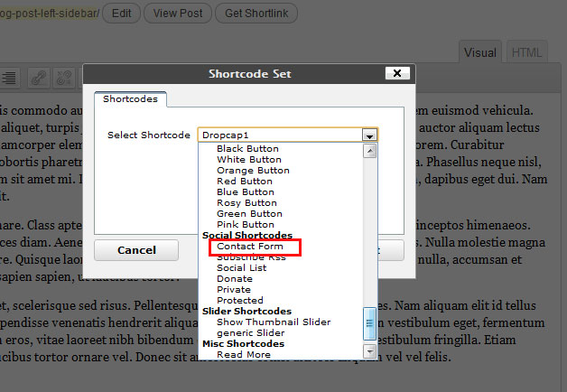Choose the Donate shortcode
This screenshot has height=392, width=567.
tap(235, 279)
